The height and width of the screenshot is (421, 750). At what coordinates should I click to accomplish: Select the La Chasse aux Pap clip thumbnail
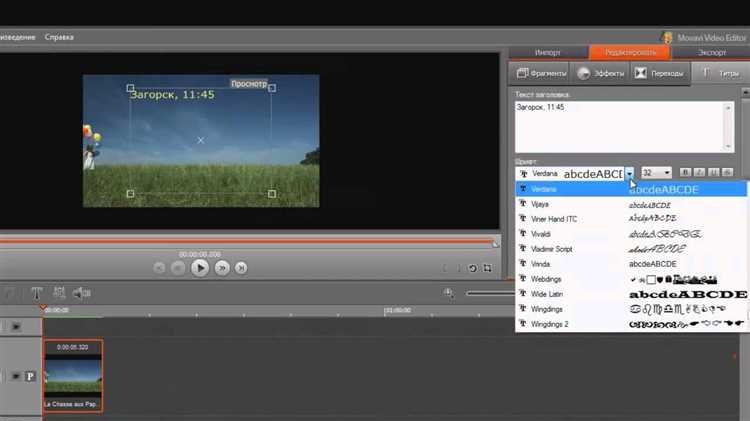(x=73, y=376)
